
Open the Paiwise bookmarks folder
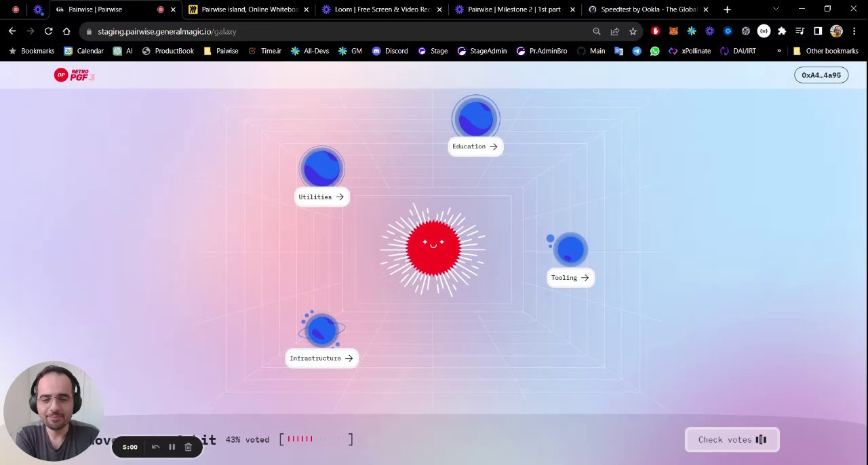pyautogui.click(x=221, y=51)
